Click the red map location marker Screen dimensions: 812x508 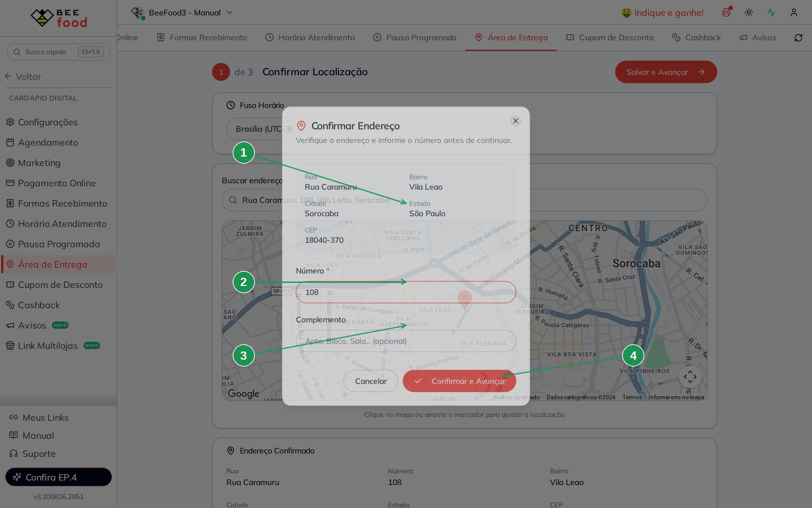click(x=465, y=300)
